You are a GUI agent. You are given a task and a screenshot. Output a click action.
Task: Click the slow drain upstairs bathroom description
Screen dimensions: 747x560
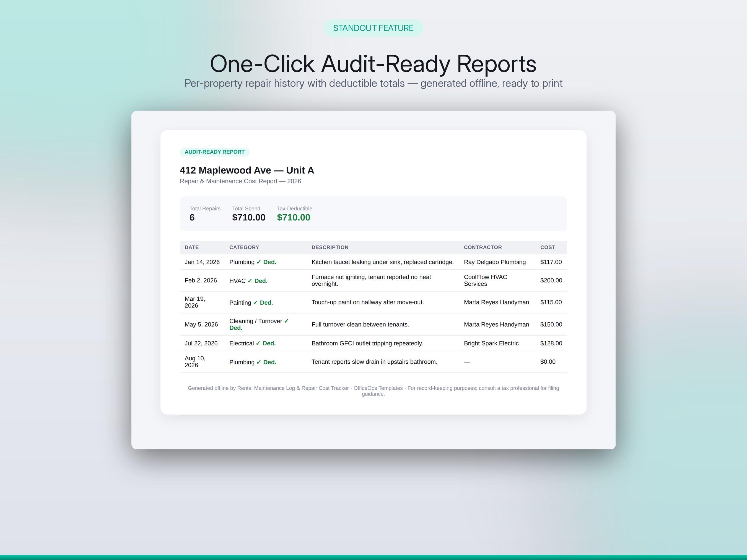374,362
